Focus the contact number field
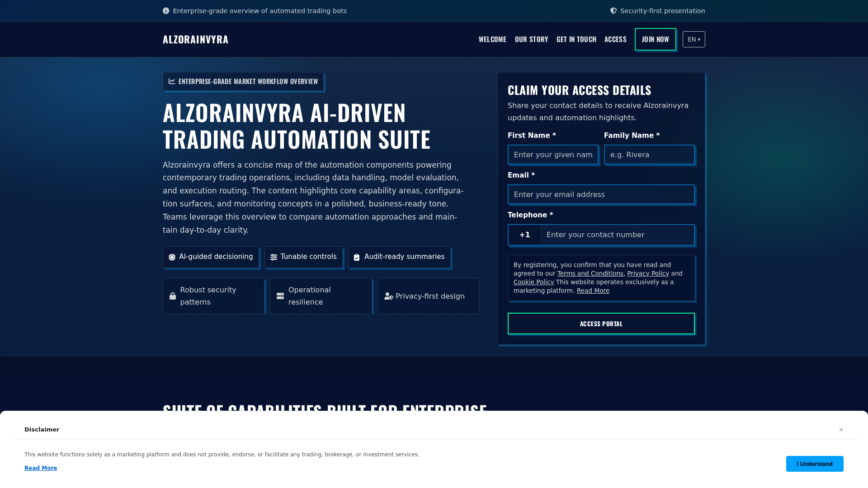 tap(618, 235)
